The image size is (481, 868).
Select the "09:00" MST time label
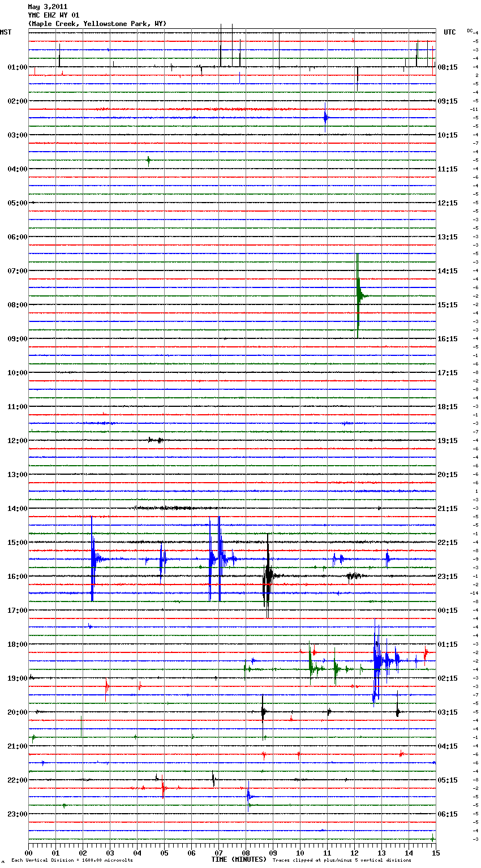coord(18,339)
